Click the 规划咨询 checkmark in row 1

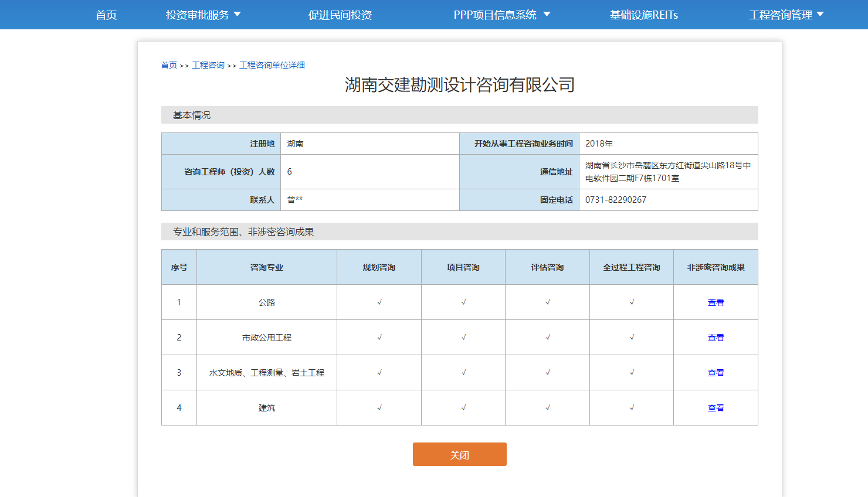click(379, 302)
